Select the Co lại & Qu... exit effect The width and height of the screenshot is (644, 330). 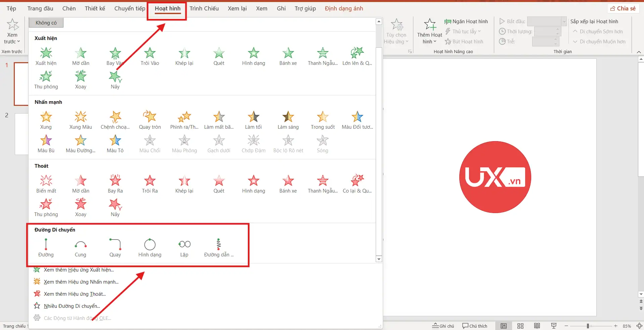pyautogui.click(x=357, y=184)
